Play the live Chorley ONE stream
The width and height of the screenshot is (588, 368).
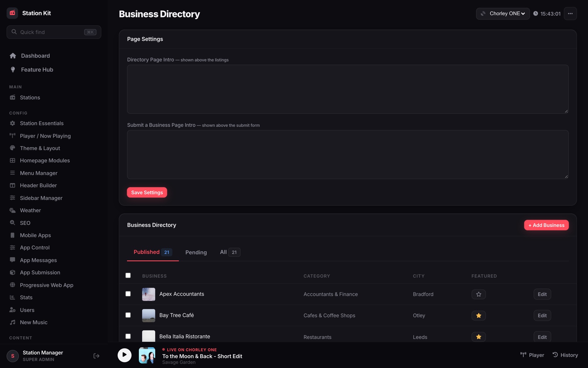click(124, 355)
